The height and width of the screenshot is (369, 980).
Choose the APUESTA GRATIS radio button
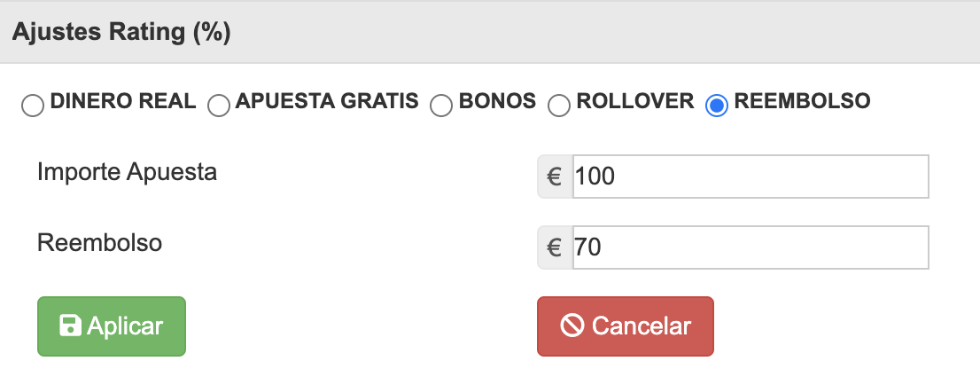pos(218,106)
